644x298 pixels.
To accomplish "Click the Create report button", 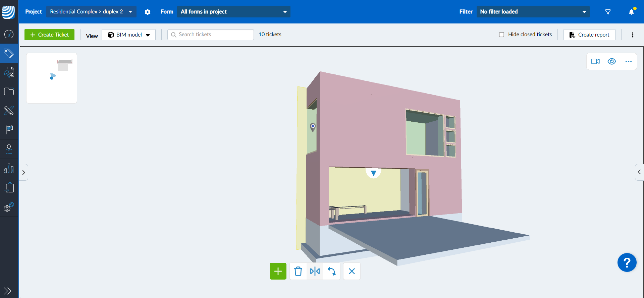I will click(x=589, y=35).
